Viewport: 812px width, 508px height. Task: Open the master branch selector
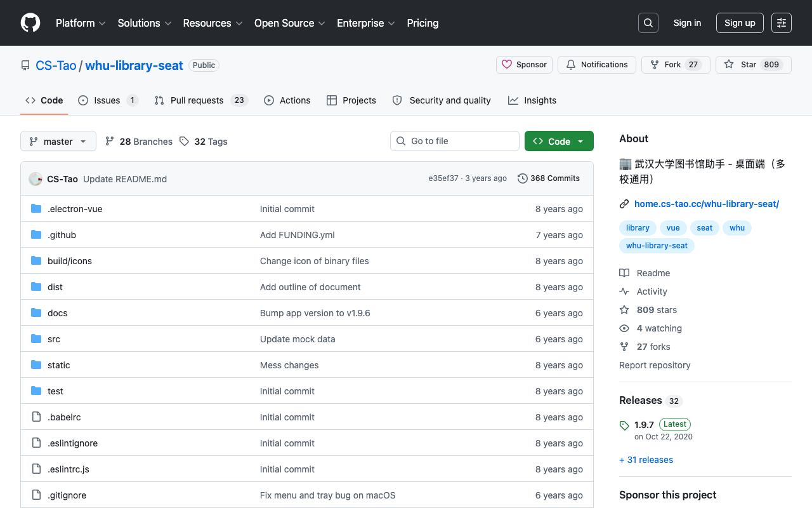click(x=58, y=141)
